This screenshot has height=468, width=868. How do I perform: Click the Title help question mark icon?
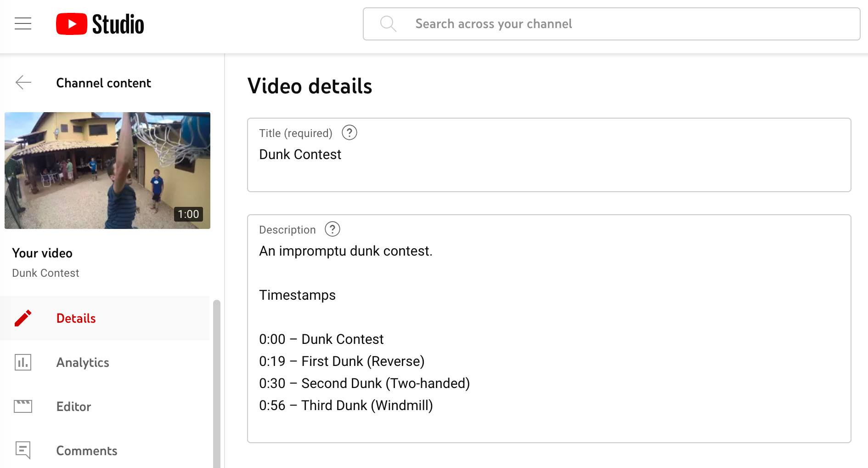349,133
